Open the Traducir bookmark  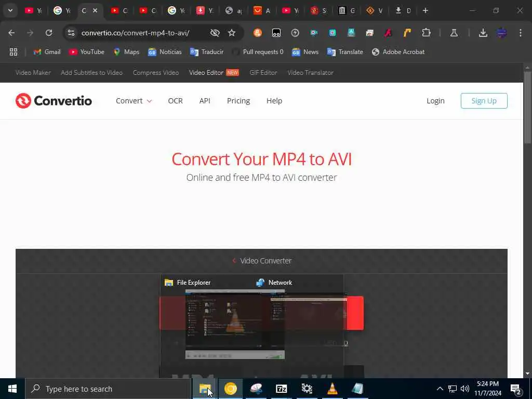207,52
